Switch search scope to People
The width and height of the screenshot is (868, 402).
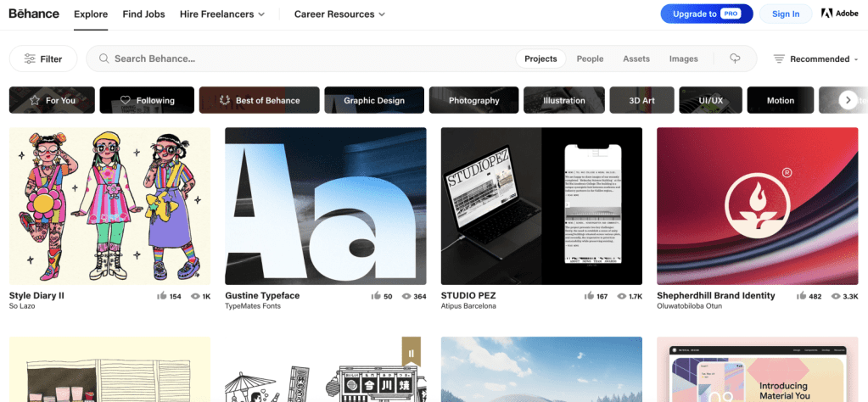coord(590,59)
